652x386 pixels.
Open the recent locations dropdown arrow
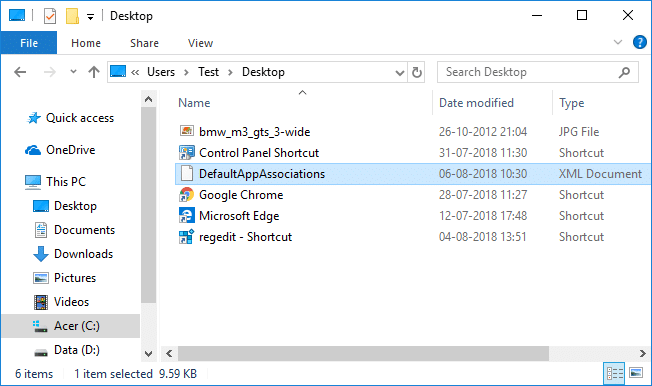73,72
